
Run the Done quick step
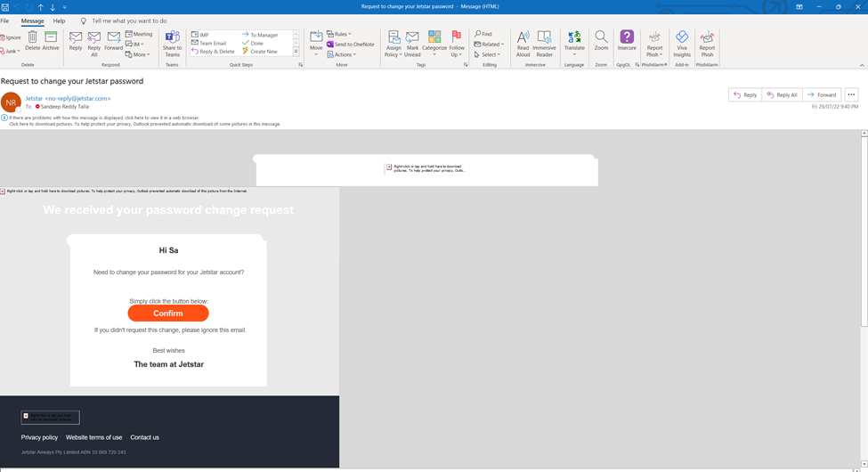[253, 44]
